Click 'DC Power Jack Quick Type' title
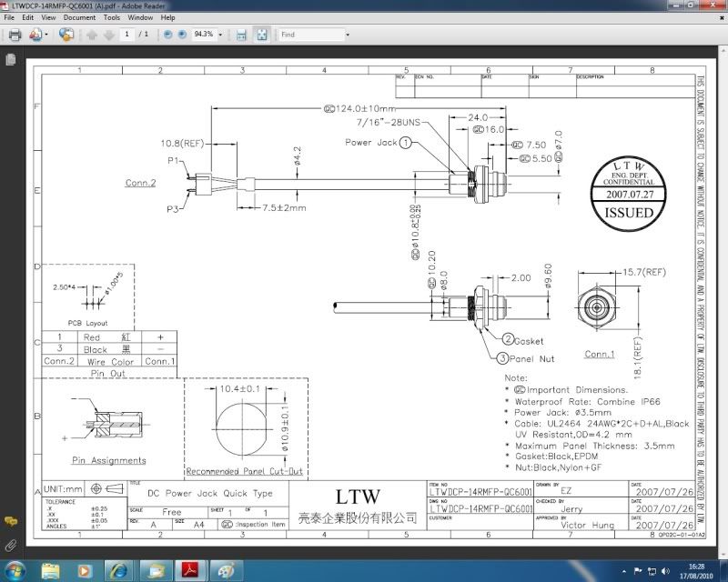The height and width of the screenshot is (582, 728). click(x=210, y=494)
